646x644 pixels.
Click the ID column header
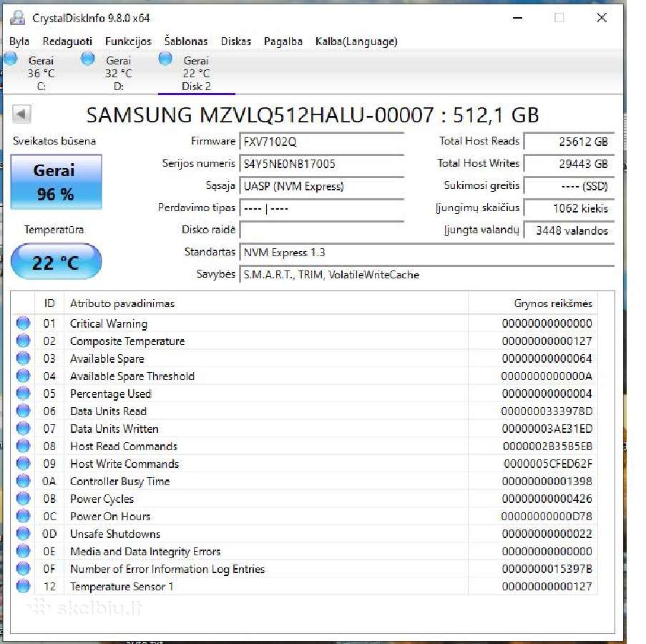tap(49, 303)
